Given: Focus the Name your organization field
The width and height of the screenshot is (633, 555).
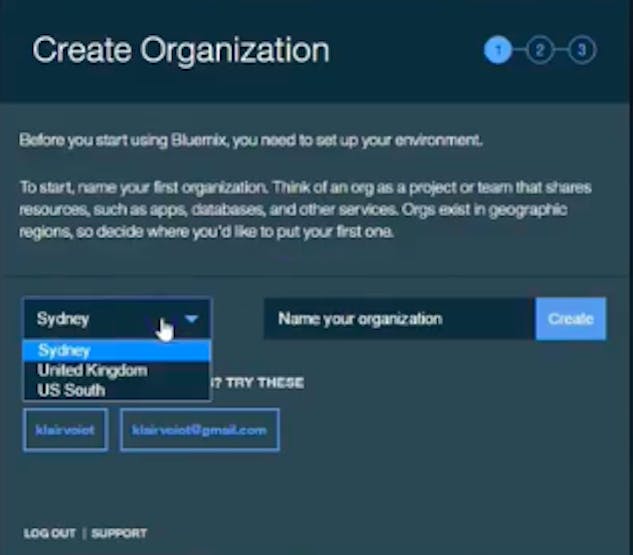Looking at the screenshot, I should tap(399, 319).
